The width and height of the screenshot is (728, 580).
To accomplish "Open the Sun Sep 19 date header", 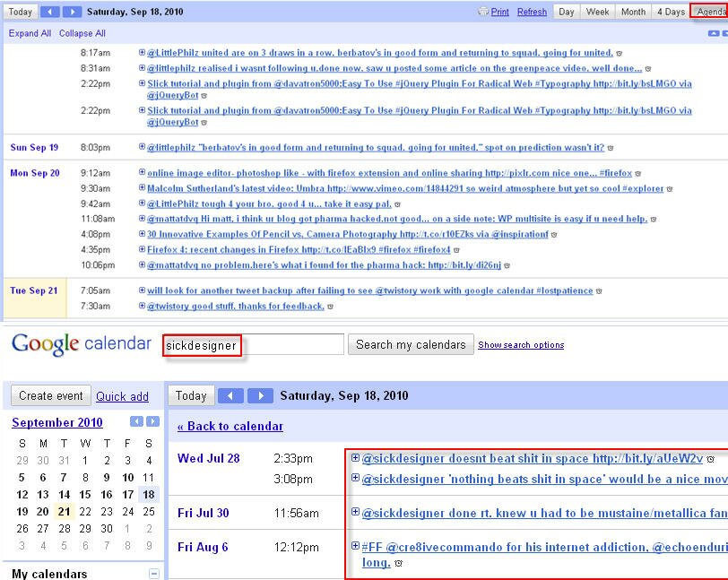I will point(34,147).
